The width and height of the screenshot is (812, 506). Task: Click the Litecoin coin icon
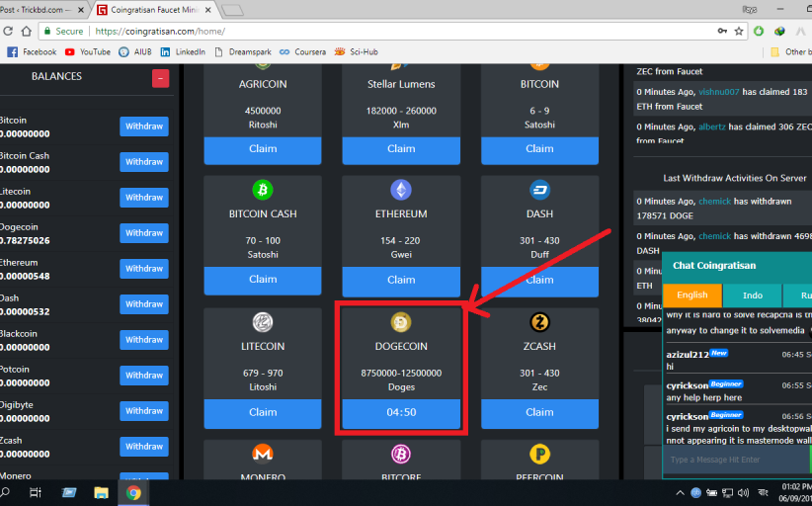click(263, 322)
